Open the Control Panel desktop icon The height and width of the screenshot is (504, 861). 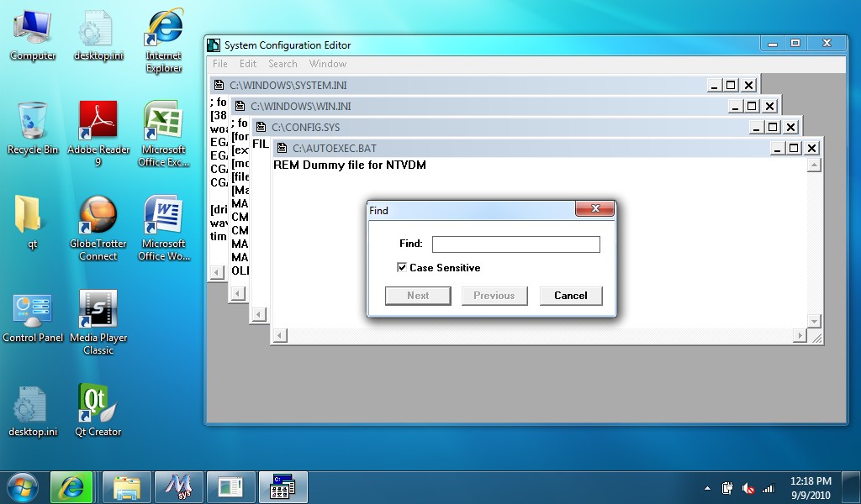pyautogui.click(x=32, y=311)
